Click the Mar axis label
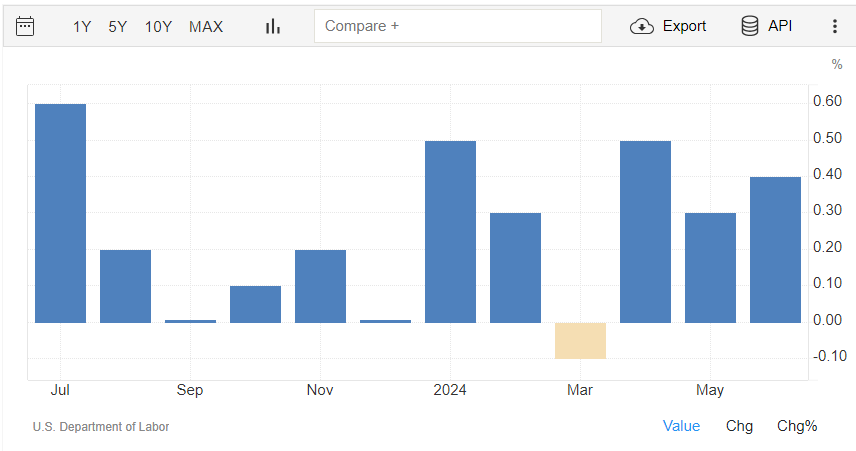Viewport: 856px width, 451px height. point(580,390)
